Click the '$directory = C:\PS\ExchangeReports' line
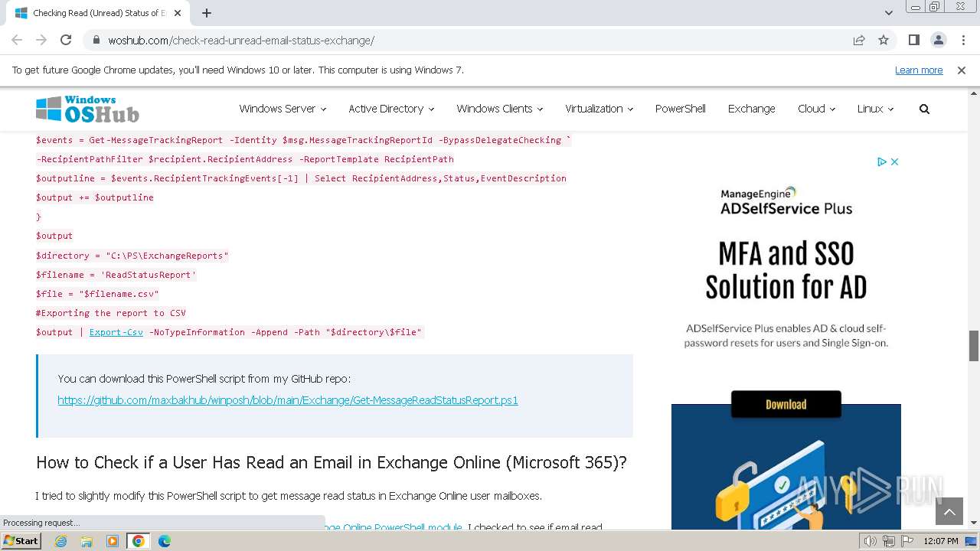Image resolution: width=980 pixels, height=551 pixels. tap(132, 256)
